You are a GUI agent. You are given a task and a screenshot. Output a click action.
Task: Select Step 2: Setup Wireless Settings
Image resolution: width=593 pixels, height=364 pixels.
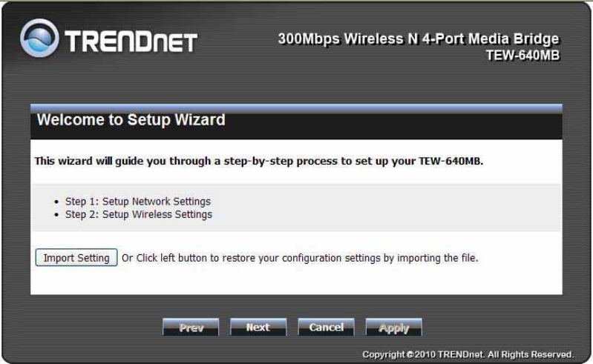point(139,214)
